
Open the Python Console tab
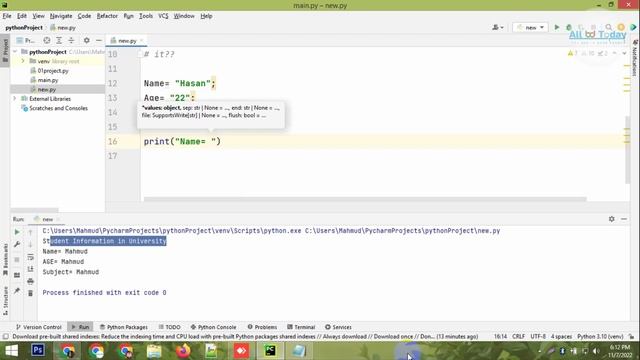pyautogui.click(x=213, y=327)
